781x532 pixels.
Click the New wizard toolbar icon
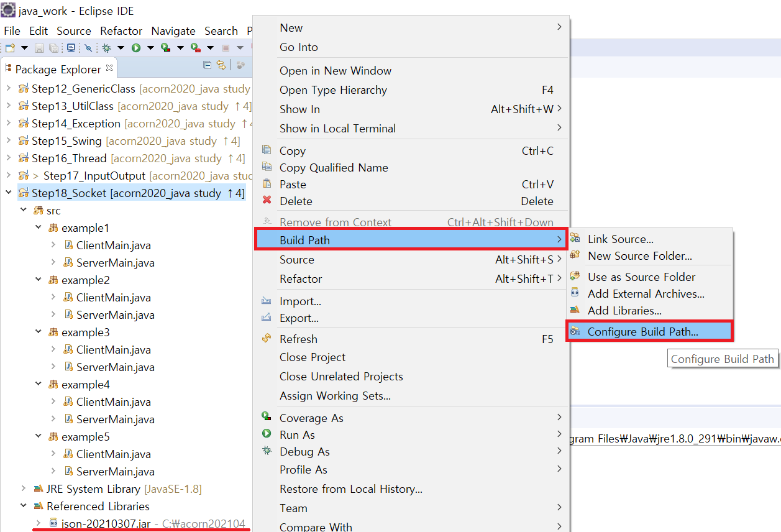[x=11, y=48]
